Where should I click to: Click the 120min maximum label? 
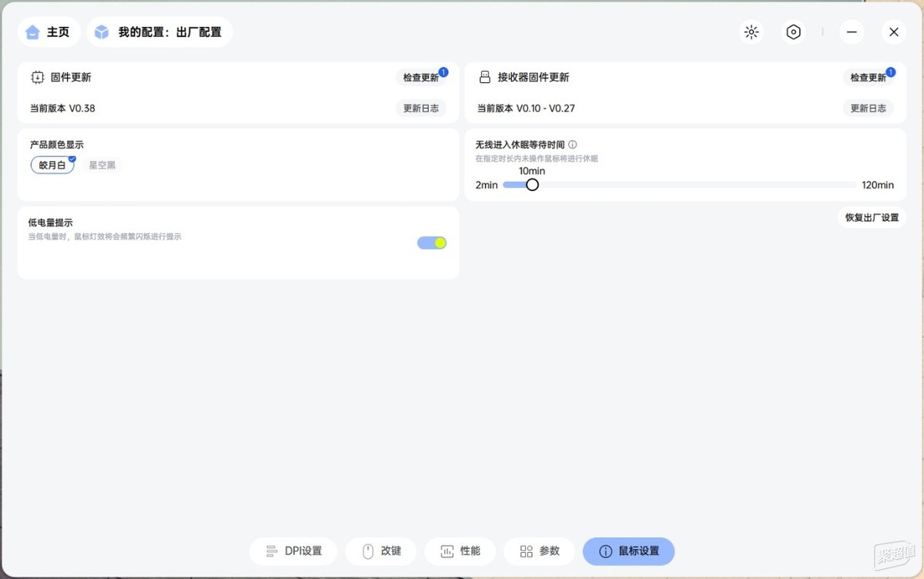tap(878, 185)
